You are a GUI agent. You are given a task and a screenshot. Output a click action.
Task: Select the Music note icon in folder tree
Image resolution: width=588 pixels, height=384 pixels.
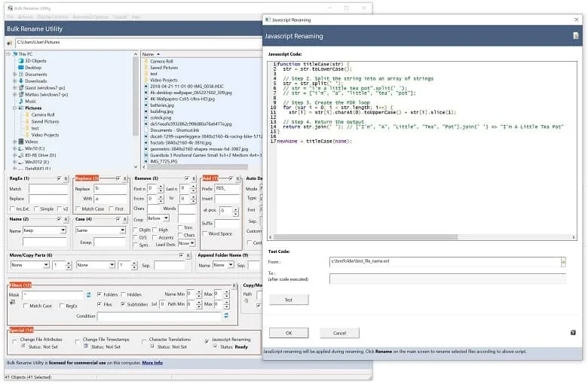(x=21, y=101)
